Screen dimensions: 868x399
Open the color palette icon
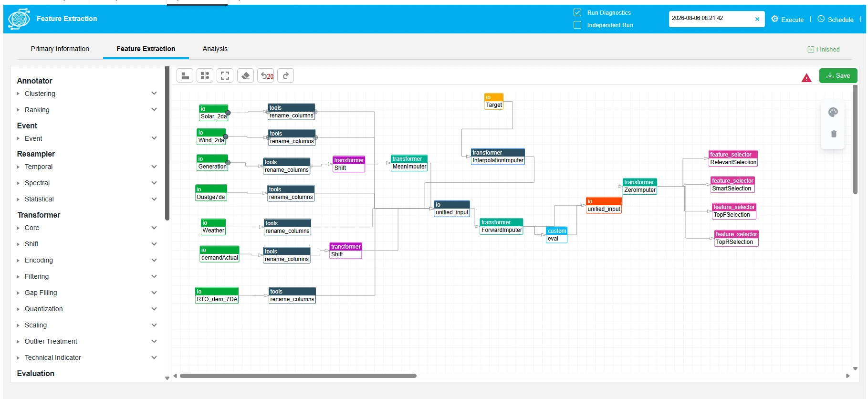(x=833, y=112)
